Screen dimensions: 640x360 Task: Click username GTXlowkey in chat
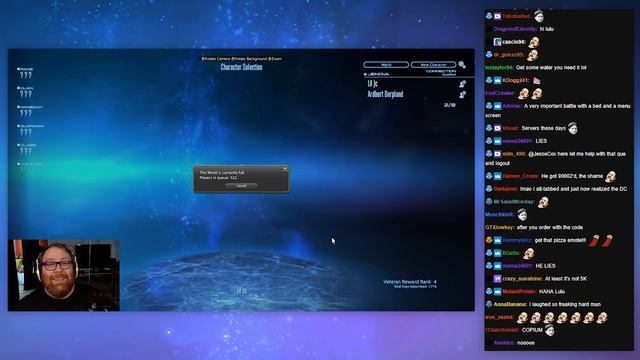pyautogui.click(x=500, y=227)
